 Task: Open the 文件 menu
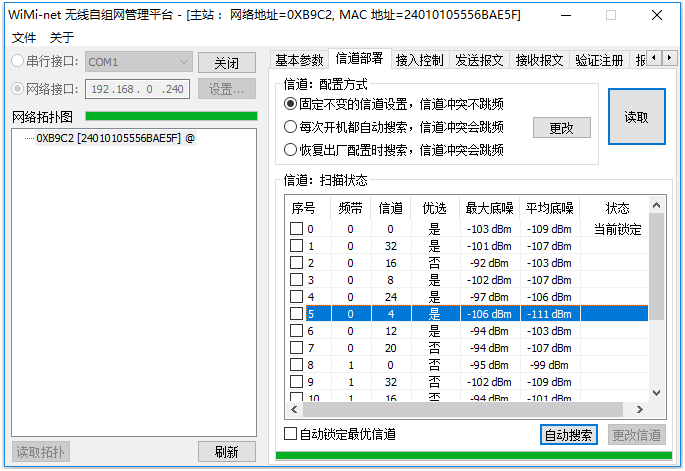24,38
